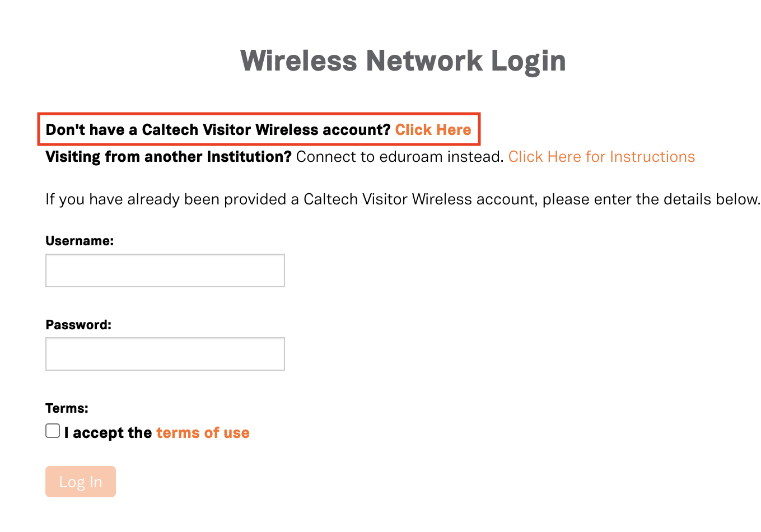Open the 'terms of use' link

coord(203,433)
